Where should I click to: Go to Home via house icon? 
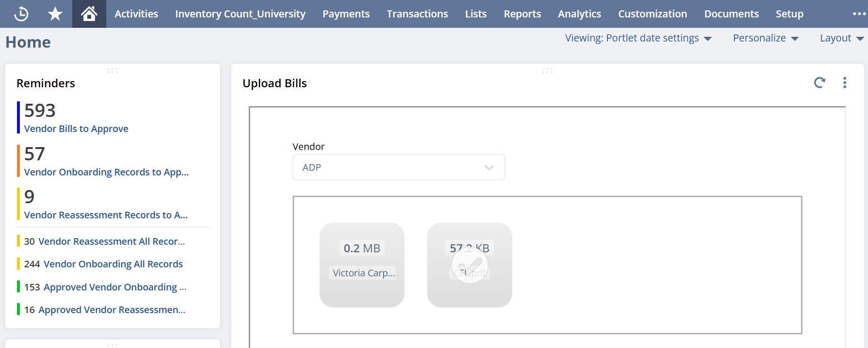[x=89, y=14]
